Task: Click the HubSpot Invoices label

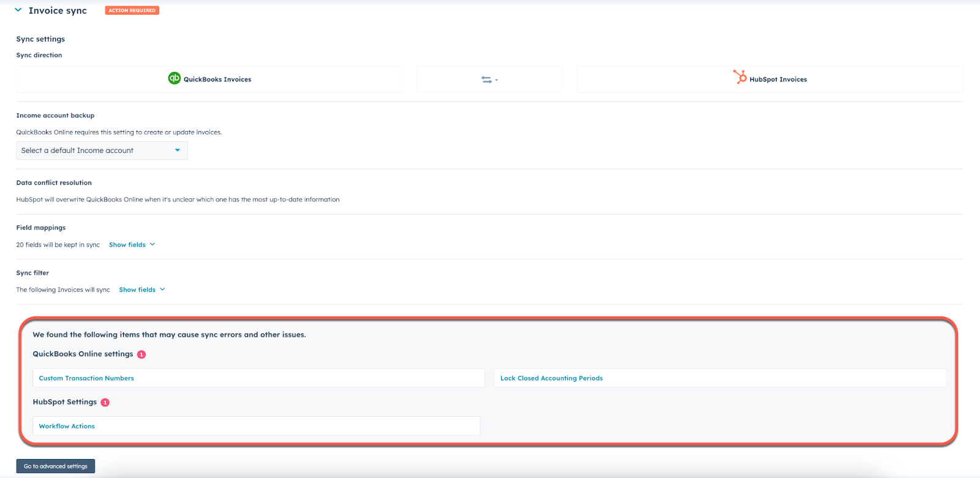Action: tap(778, 80)
